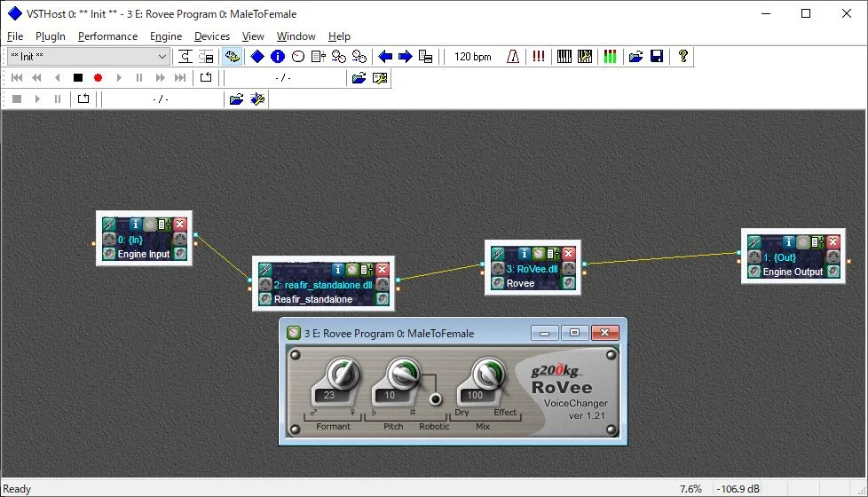Viewport: 868px width, 497px height.
Task: Open the Performance menu
Action: pyautogui.click(x=107, y=36)
